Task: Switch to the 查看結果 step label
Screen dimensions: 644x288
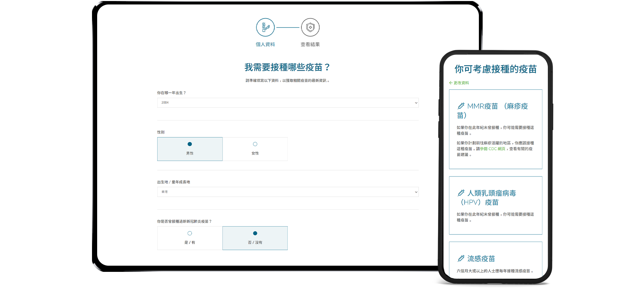Action: pos(310,44)
